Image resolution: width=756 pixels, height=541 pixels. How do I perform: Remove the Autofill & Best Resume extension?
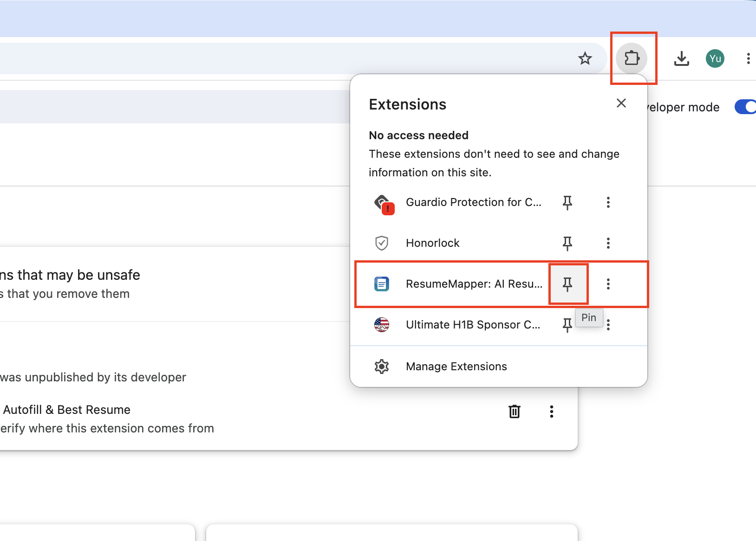point(515,412)
